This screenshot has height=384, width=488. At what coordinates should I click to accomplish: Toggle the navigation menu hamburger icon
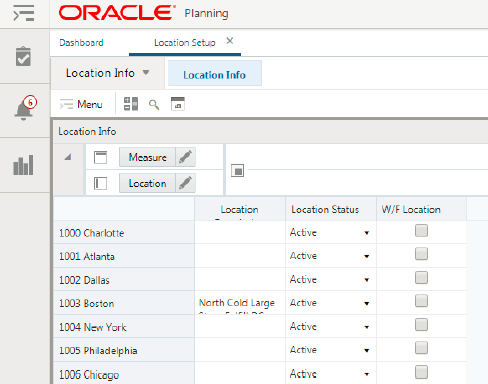[24, 13]
